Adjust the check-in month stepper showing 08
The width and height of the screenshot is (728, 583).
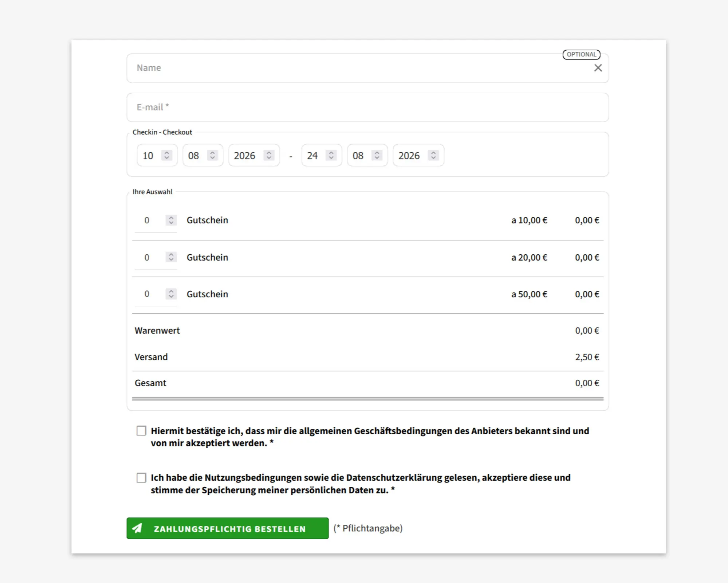click(212, 155)
